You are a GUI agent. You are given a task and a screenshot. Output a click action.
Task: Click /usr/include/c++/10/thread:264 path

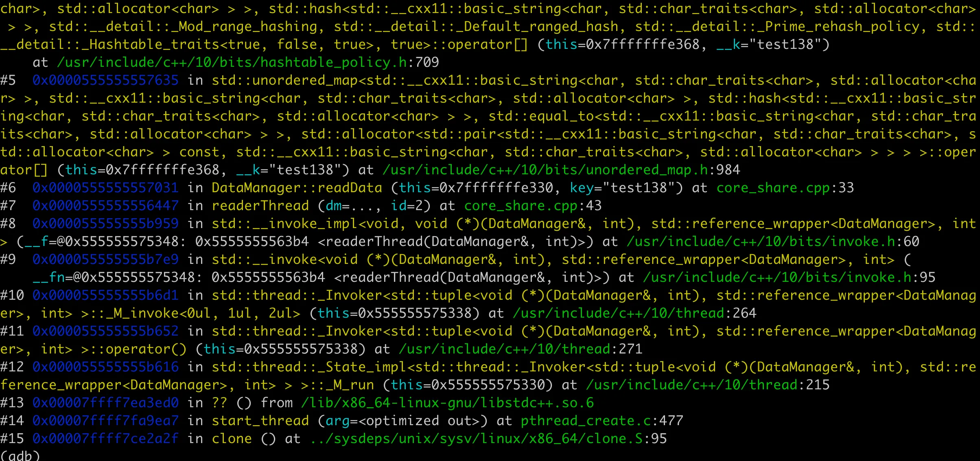point(634,313)
